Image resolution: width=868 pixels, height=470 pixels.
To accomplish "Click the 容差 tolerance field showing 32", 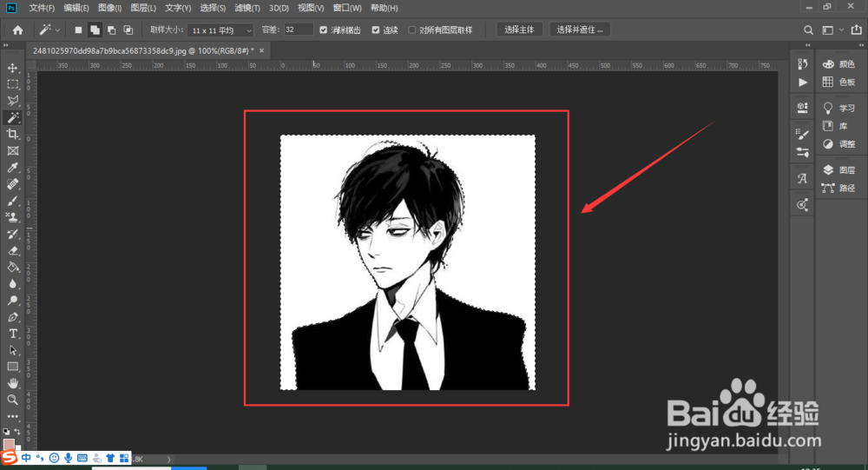I will coord(299,30).
